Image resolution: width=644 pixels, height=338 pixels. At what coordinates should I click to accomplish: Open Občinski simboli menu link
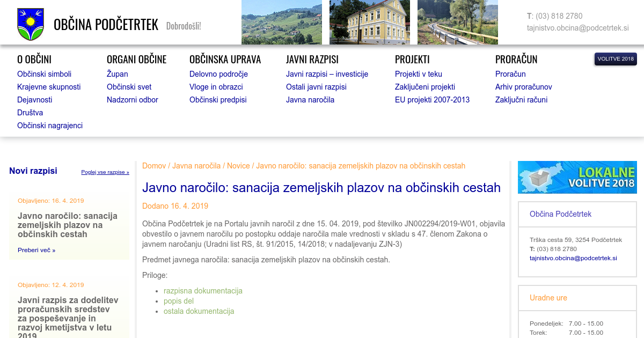[x=44, y=74]
